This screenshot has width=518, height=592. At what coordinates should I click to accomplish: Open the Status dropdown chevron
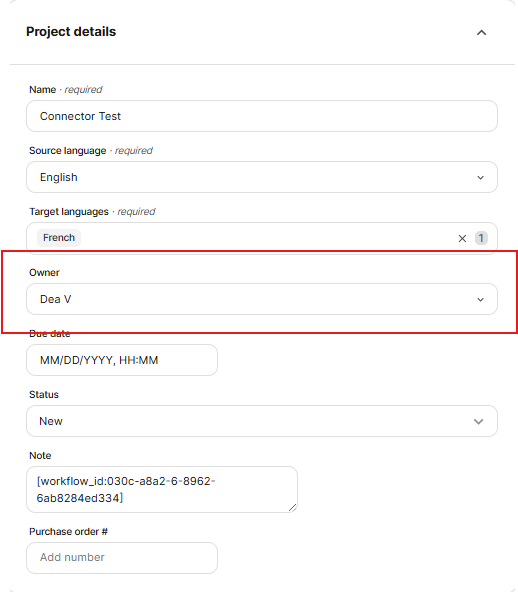pos(478,421)
